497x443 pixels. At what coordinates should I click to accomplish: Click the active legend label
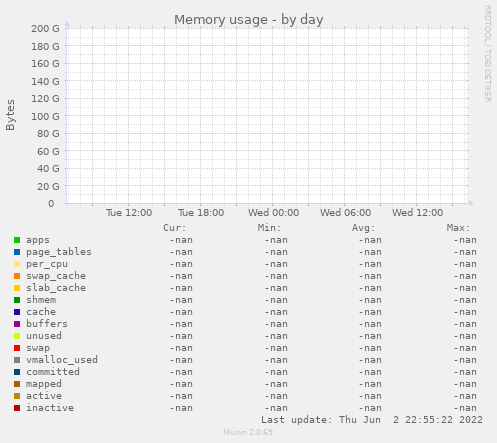[x=44, y=396]
